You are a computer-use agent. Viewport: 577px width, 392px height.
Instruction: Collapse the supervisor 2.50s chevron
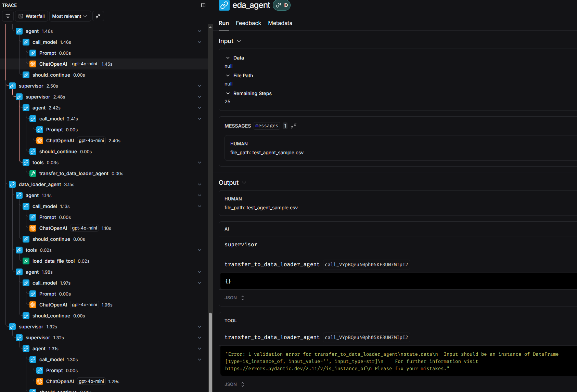[200, 86]
